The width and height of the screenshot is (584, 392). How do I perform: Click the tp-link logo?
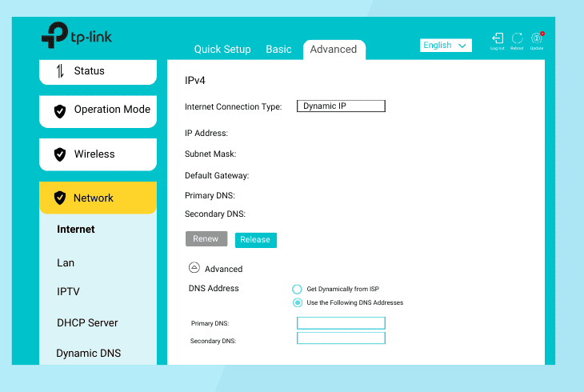tap(77, 35)
